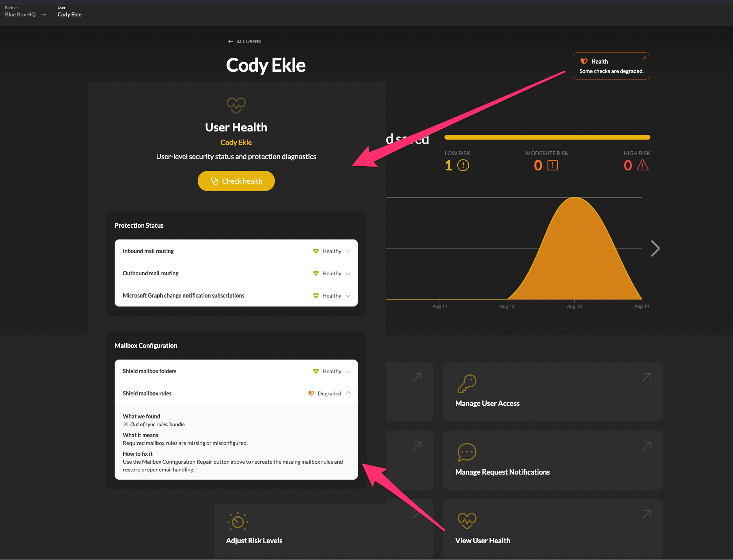The height and width of the screenshot is (560, 733).
Task: Click the key icon on Manage User Access
Action: pyautogui.click(x=467, y=384)
